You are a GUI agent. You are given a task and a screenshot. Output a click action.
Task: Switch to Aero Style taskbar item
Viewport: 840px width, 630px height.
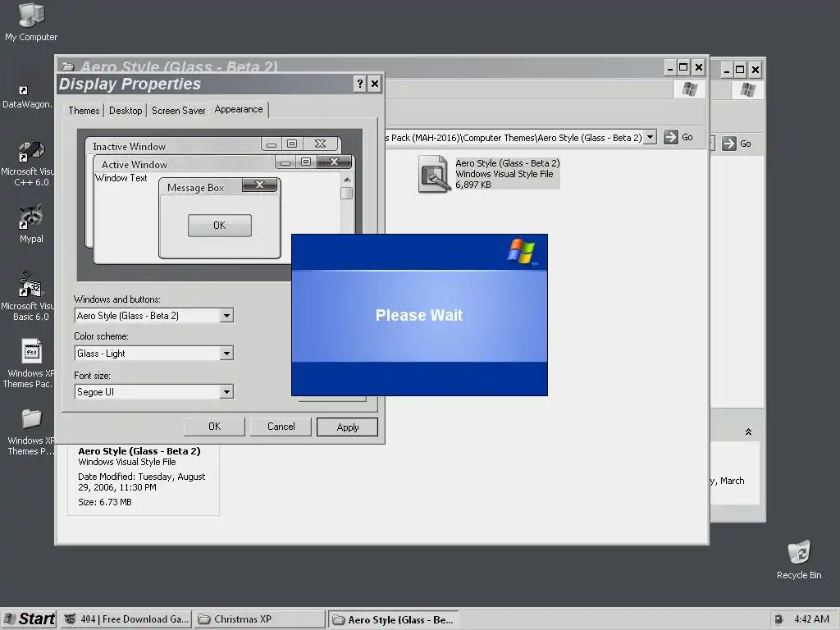(x=394, y=619)
